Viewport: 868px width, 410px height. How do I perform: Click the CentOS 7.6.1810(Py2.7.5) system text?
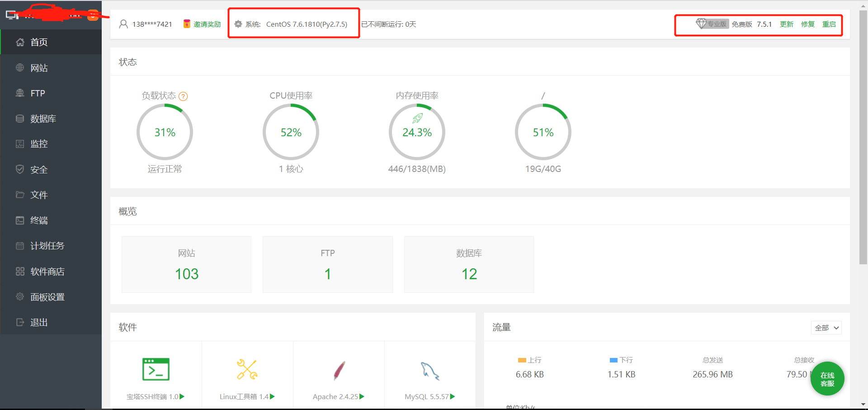click(x=307, y=24)
